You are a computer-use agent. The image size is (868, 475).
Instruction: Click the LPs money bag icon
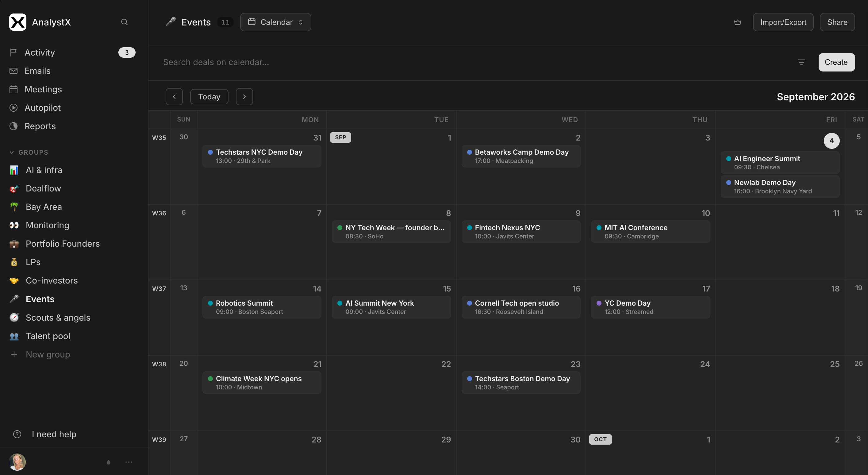click(14, 262)
